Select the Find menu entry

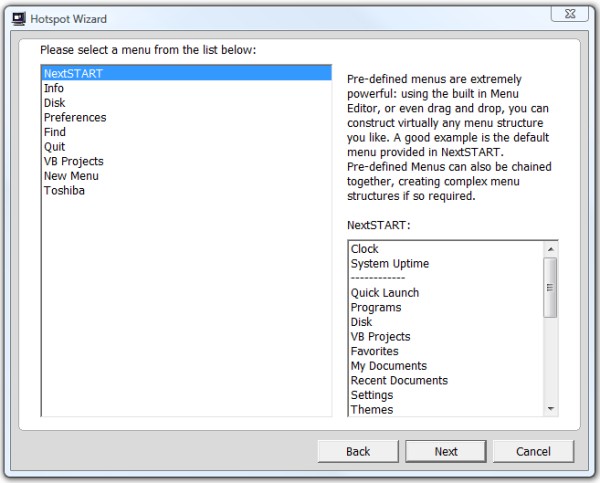[x=55, y=132]
